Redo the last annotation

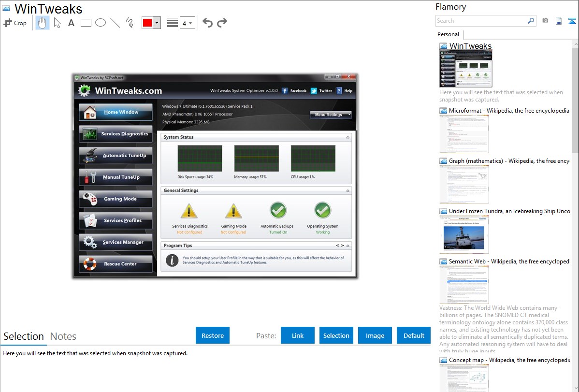pos(222,23)
